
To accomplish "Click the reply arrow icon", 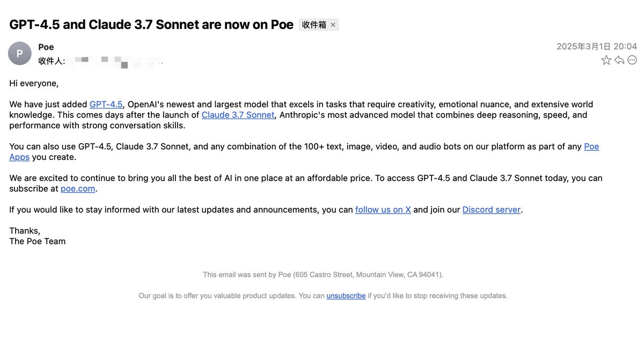I will (x=619, y=60).
